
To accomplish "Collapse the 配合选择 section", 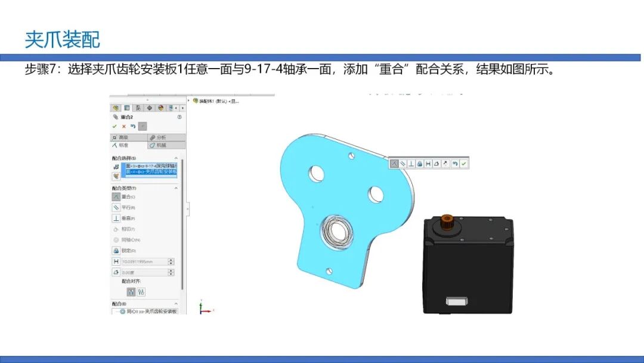I will [x=176, y=158].
